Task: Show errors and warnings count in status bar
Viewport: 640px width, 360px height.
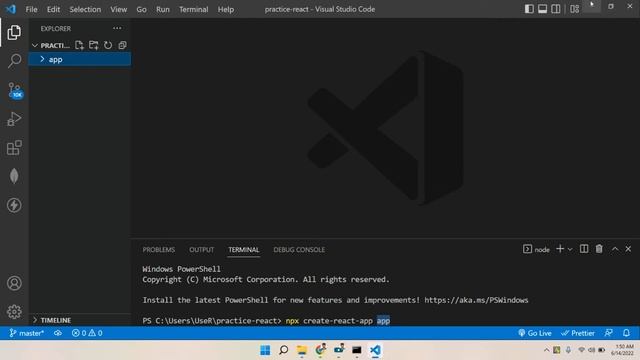Action: point(87,333)
